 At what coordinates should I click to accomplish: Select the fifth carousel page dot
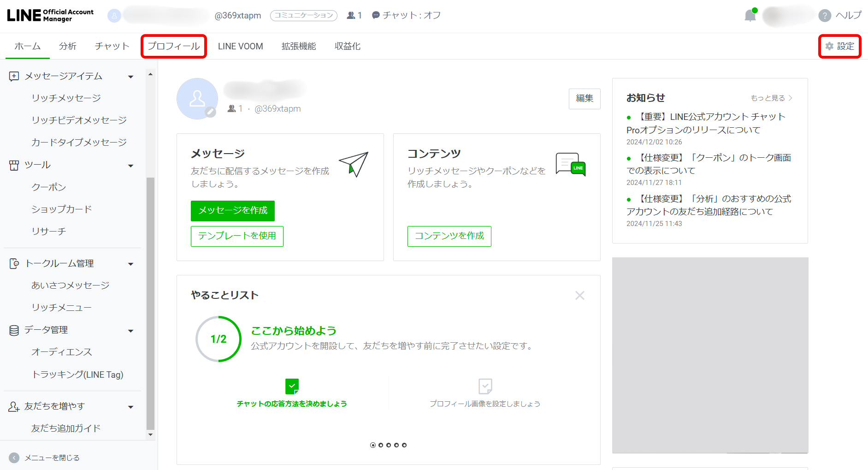click(404, 445)
